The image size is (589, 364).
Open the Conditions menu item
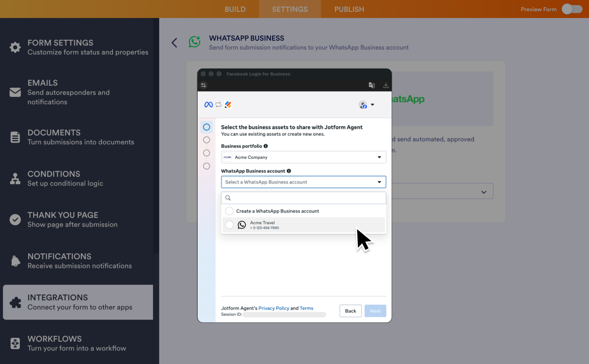(x=78, y=179)
